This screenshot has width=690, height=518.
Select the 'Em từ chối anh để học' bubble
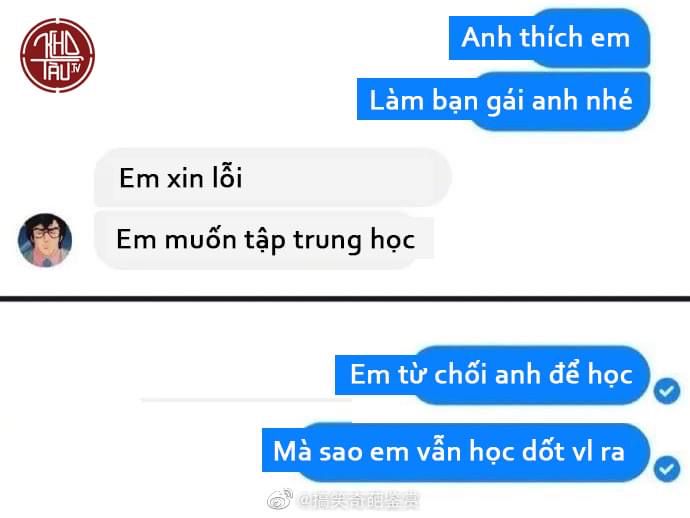[x=492, y=375]
